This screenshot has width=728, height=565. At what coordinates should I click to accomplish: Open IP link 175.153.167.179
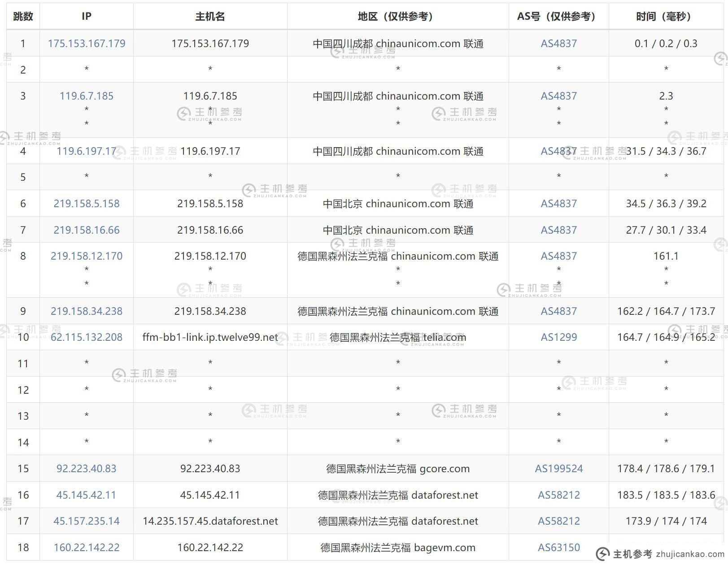pos(87,43)
